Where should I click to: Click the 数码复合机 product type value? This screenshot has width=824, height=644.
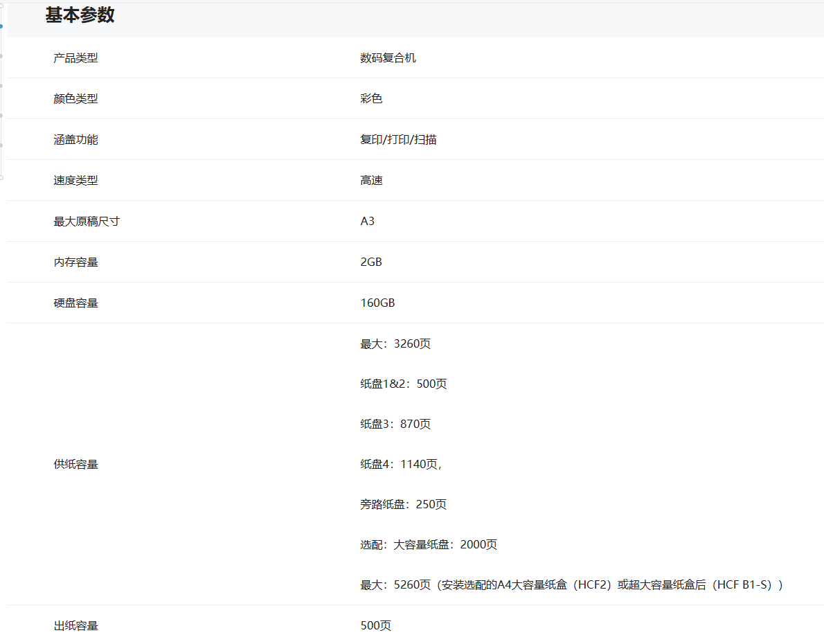click(x=388, y=58)
